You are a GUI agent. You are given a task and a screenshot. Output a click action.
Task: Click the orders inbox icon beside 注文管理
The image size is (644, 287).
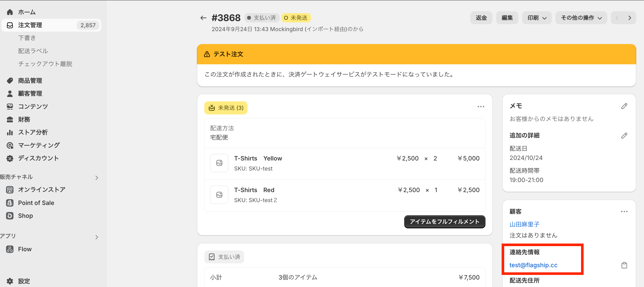click(x=10, y=25)
